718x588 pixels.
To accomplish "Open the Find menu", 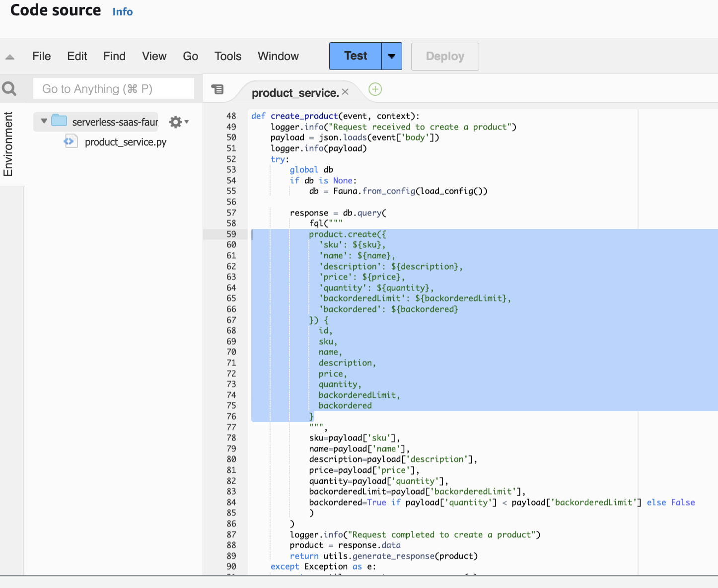I will [114, 56].
